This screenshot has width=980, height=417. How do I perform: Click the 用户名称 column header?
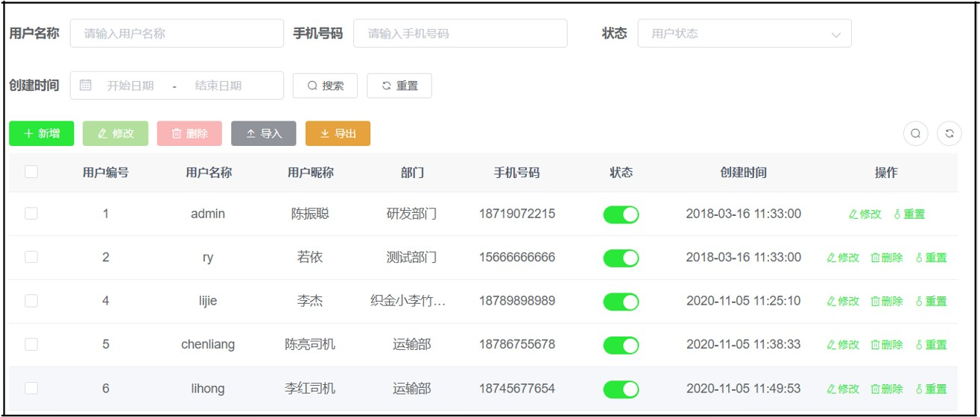pyautogui.click(x=209, y=173)
